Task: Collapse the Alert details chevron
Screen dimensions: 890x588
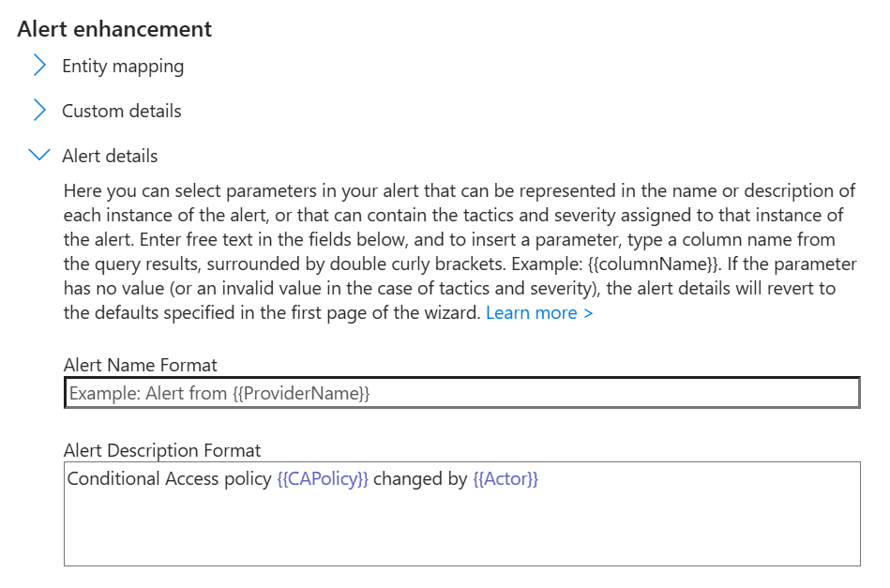Action: coord(39,156)
